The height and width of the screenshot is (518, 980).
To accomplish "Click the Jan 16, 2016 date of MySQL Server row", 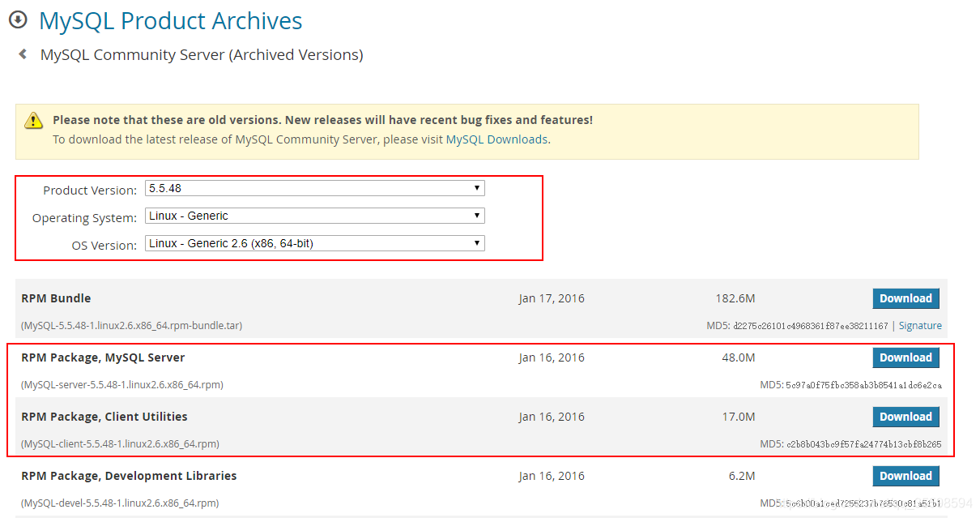I will click(552, 357).
